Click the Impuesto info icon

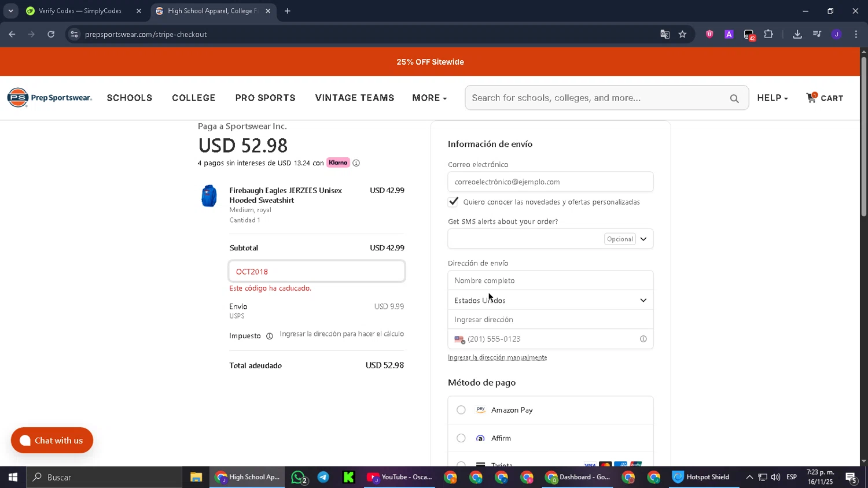[269, 336]
